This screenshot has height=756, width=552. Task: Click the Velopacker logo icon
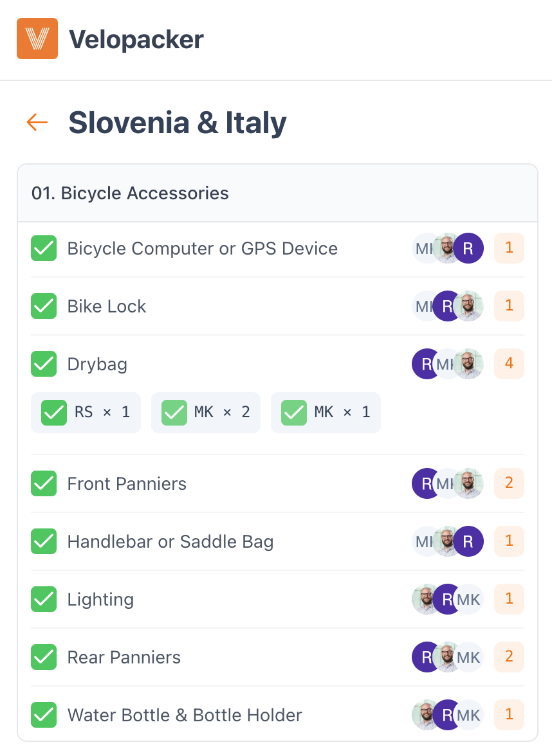37,39
